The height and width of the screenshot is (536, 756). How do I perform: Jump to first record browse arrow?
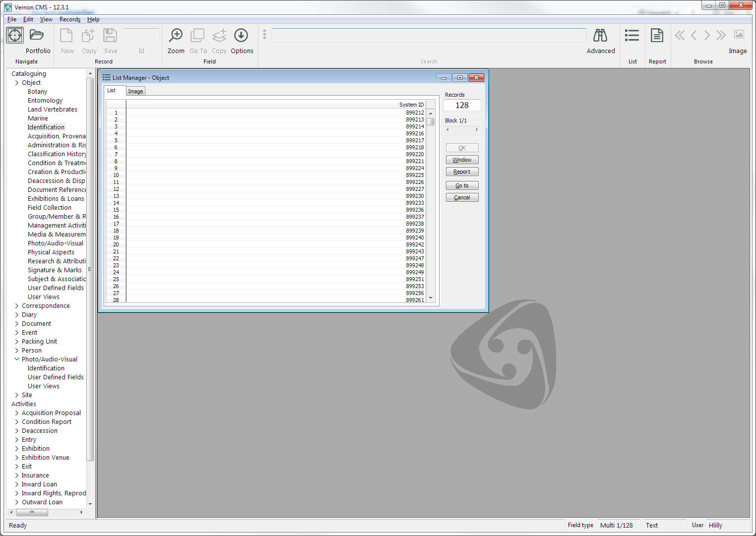pyautogui.click(x=680, y=35)
